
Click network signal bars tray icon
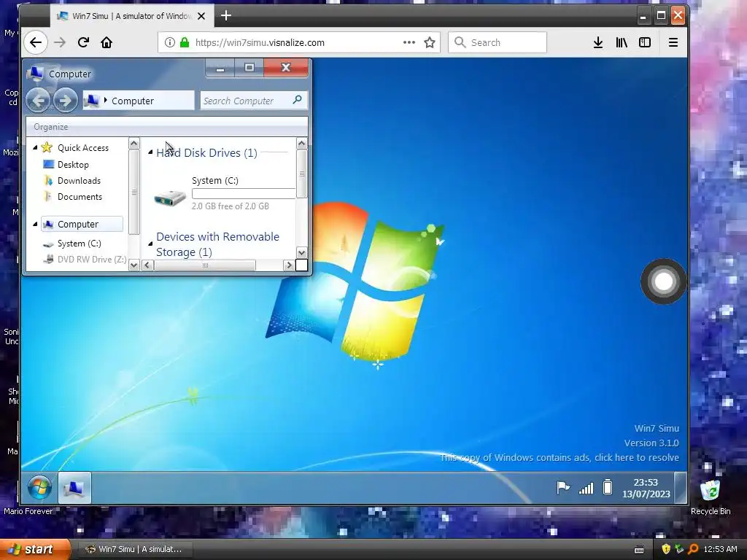click(586, 488)
